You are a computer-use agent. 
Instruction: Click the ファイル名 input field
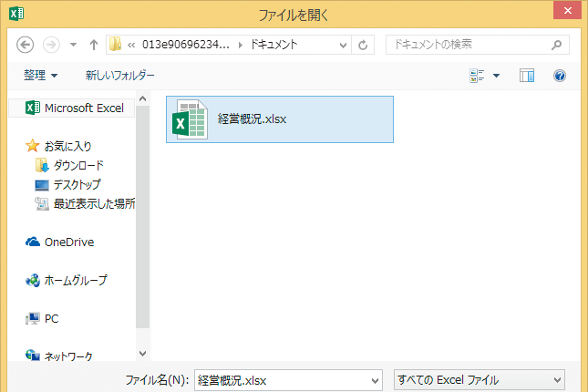(x=288, y=380)
